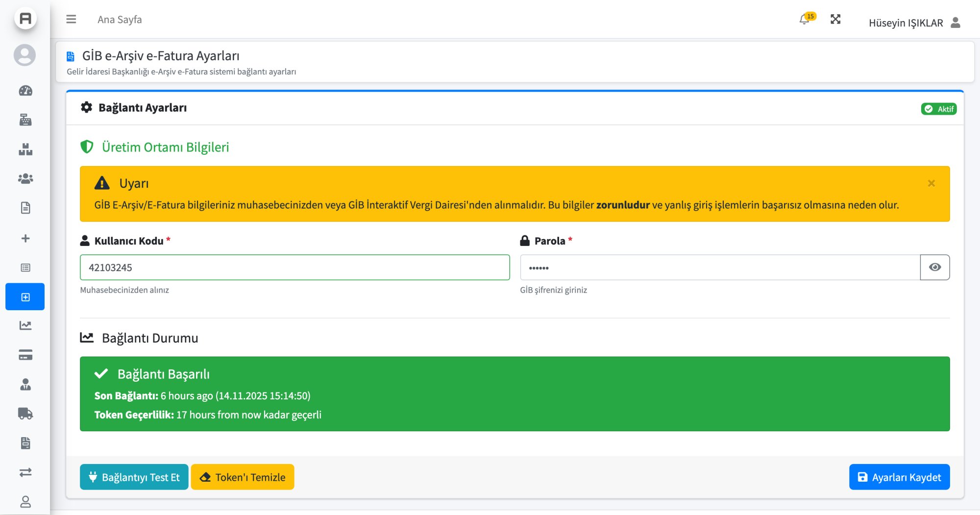Toggle the sidebar with the hamburger menu
The height and width of the screenshot is (515, 980).
pos(71,19)
